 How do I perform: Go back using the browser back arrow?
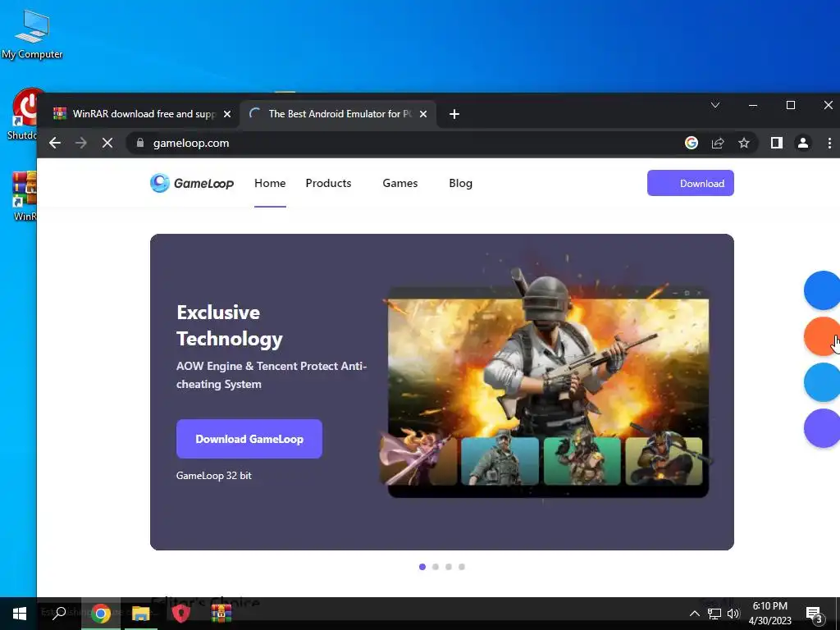tap(55, 143)
